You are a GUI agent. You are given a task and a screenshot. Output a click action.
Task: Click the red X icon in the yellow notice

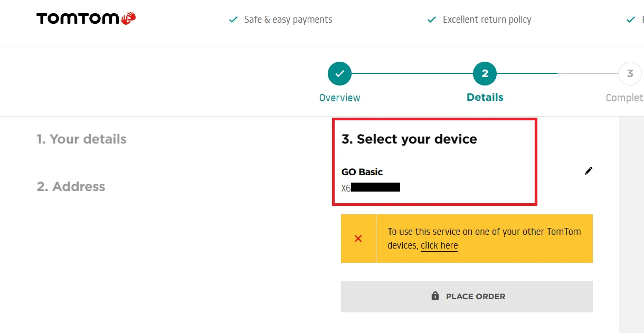[358, 239]
